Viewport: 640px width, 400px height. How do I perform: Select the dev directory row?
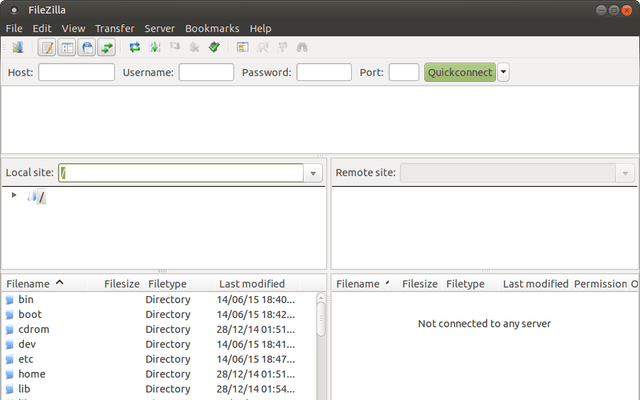(x=159, y=344)
